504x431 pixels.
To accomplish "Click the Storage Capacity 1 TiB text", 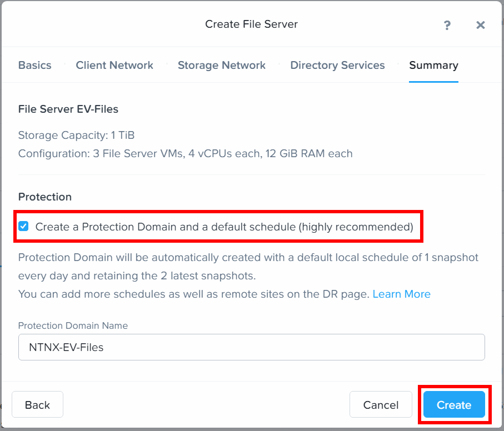I will click(x=76, y=135).
